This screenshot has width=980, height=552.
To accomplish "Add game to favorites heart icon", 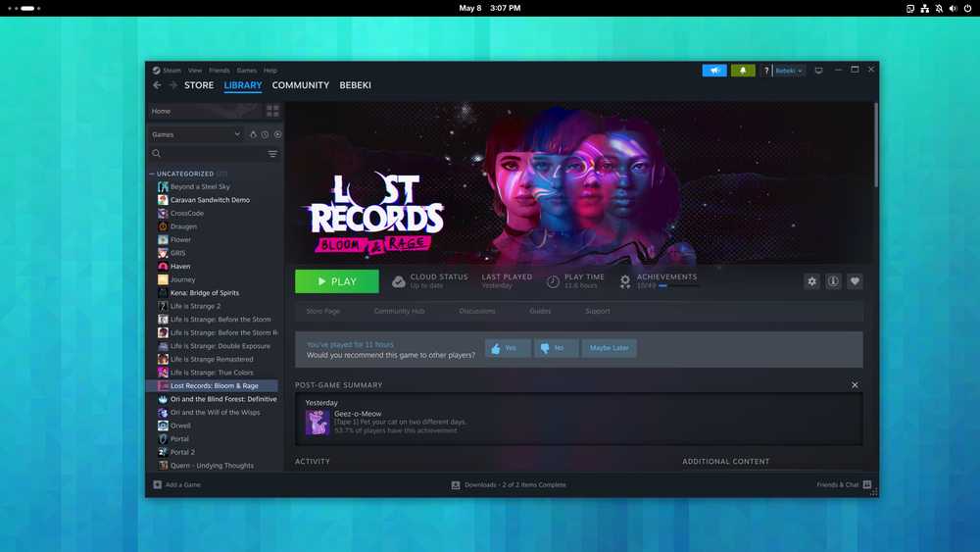I will pyautogui.click(x=855, y=281).
